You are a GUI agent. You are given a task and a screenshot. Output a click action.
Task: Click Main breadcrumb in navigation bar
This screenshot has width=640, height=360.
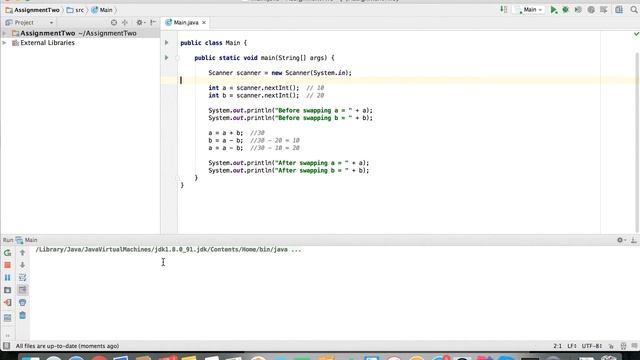click(102, 10)
